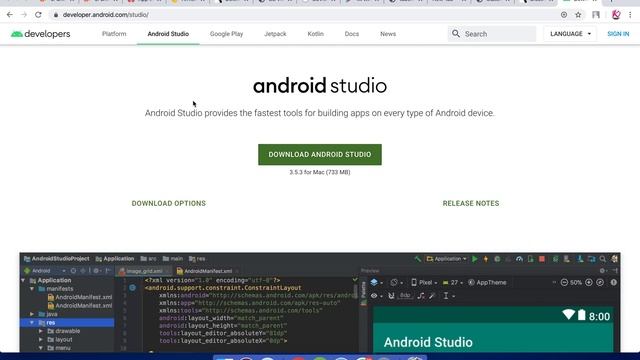Click the autoconnect magnet icon

point(391,296)
